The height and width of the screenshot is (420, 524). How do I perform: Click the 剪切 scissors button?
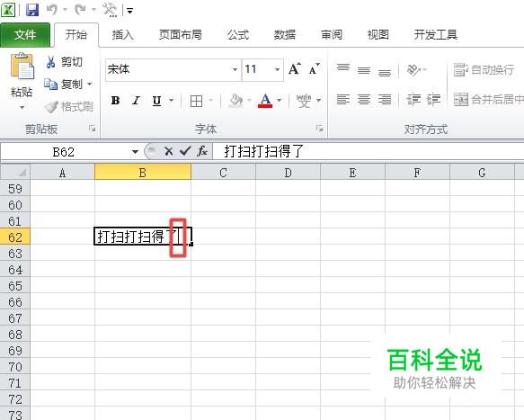65,62
